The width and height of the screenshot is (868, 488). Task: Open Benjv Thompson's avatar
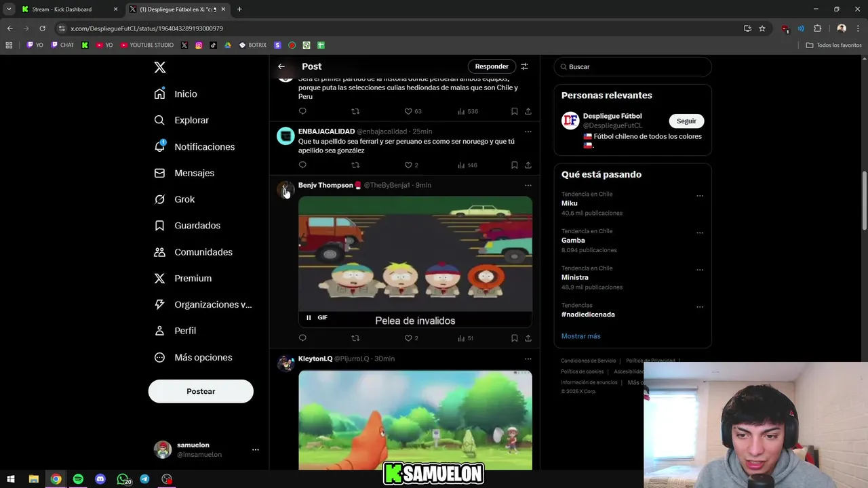(285, 190)
